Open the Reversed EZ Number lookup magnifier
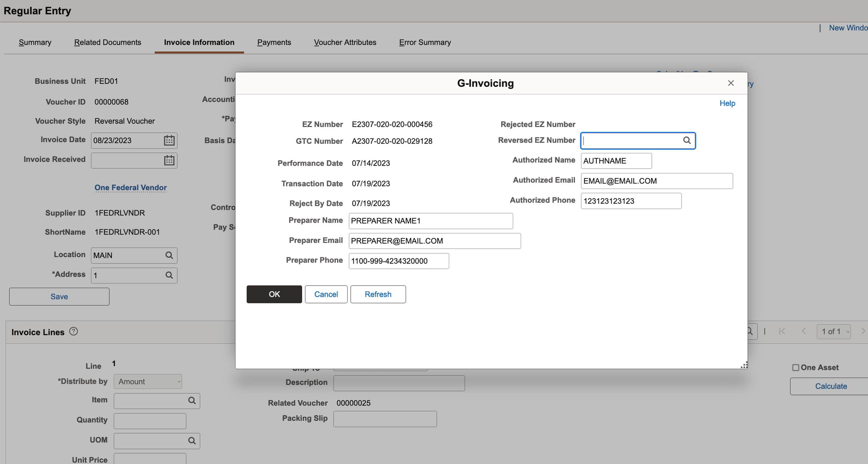Image resolution: width=868 pixels, height=464 pixels. (x=687, y=140)
